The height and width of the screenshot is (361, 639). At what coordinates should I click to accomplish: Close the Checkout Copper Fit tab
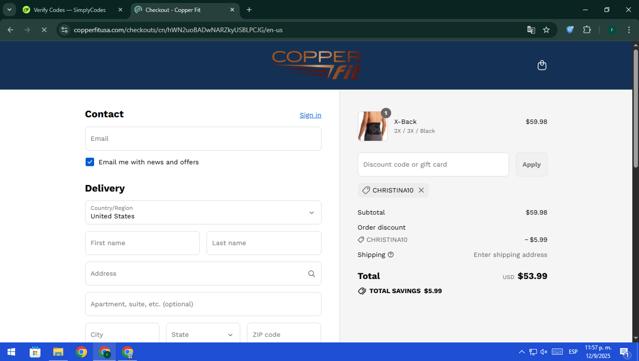click(232, 10)
